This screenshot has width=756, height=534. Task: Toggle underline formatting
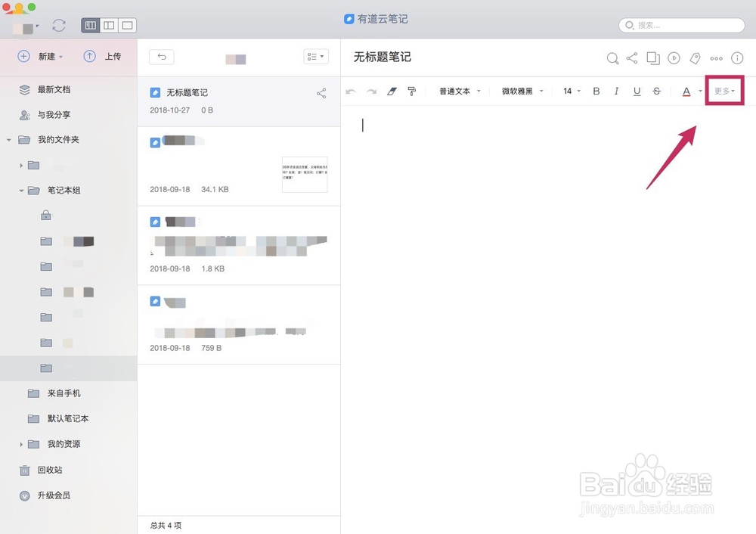tap(637, 91)
